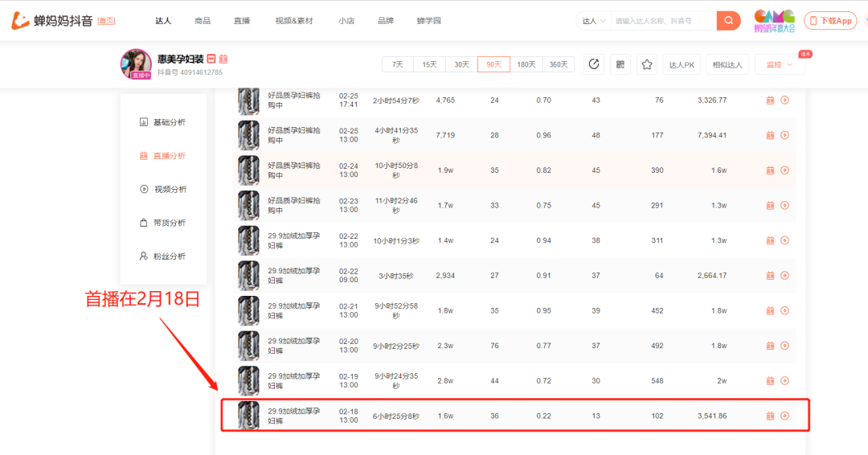This screenshot has height=455, width=868.
Task: Switch to 直播分析 in sidebar
Action: coord(162,155)
